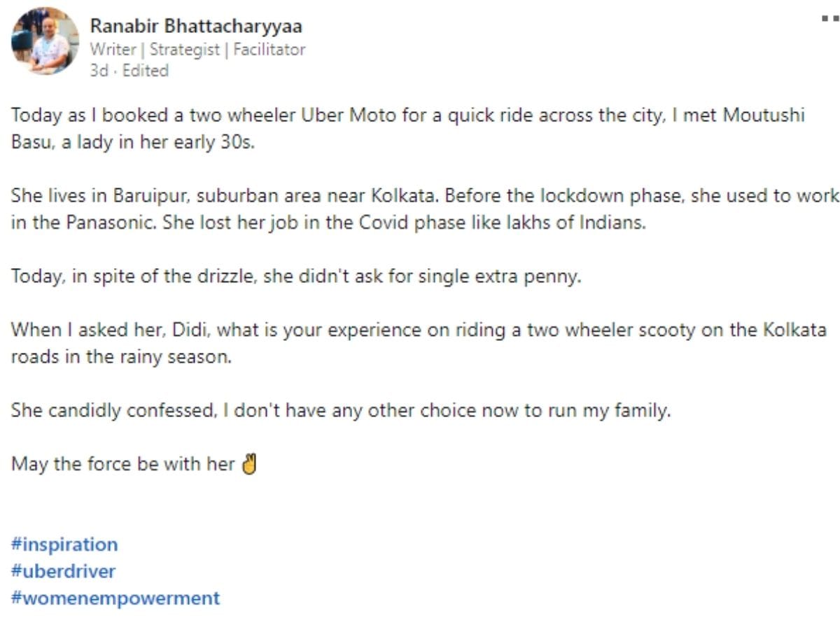Open the #inspiration hashtag
This screenshot has width=840, height=630.
tap(64, 545)
